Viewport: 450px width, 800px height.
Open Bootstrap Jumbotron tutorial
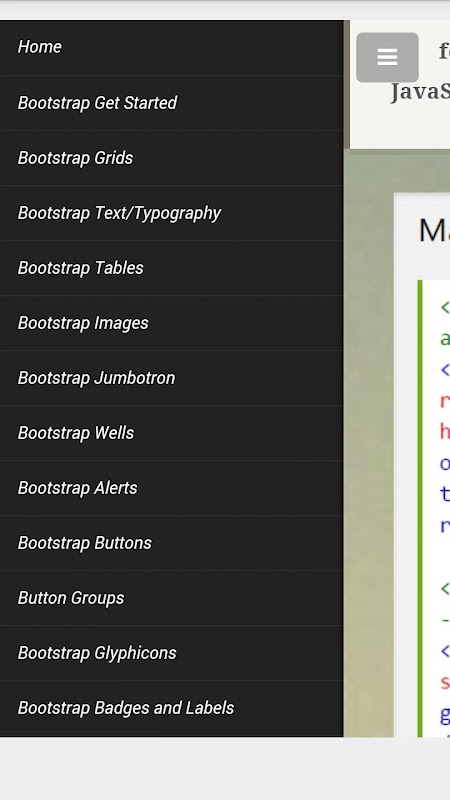(x=171, y=379)
